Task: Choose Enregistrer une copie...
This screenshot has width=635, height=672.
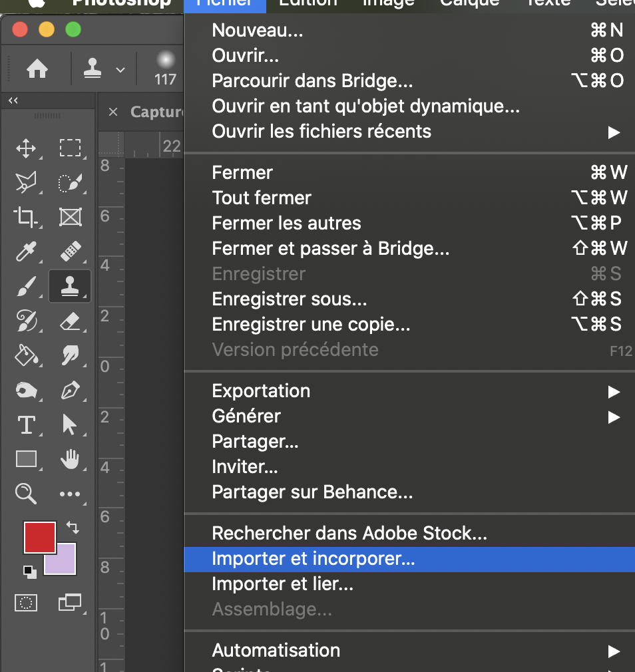Action: pos(409,325)
